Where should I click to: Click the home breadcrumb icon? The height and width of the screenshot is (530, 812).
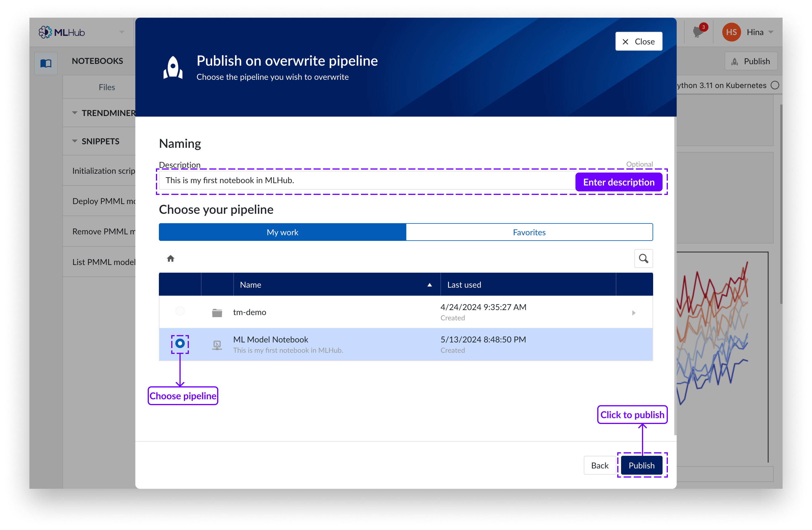171,259
